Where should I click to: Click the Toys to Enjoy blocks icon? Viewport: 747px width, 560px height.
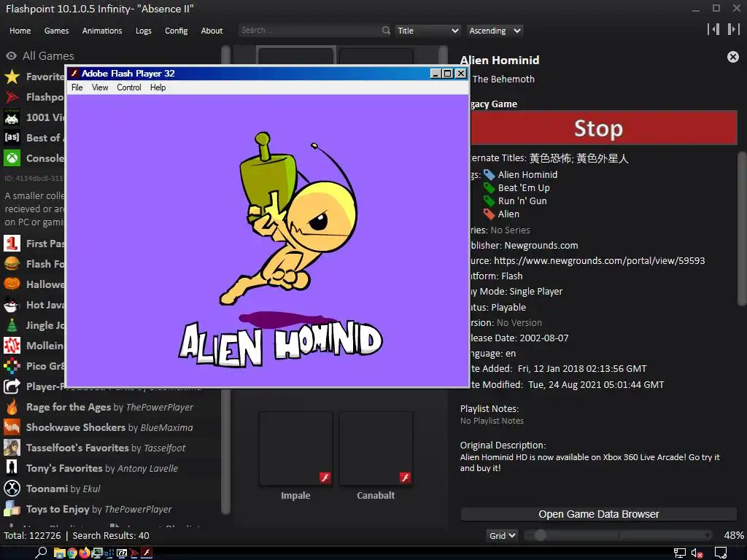pos(12,509)
